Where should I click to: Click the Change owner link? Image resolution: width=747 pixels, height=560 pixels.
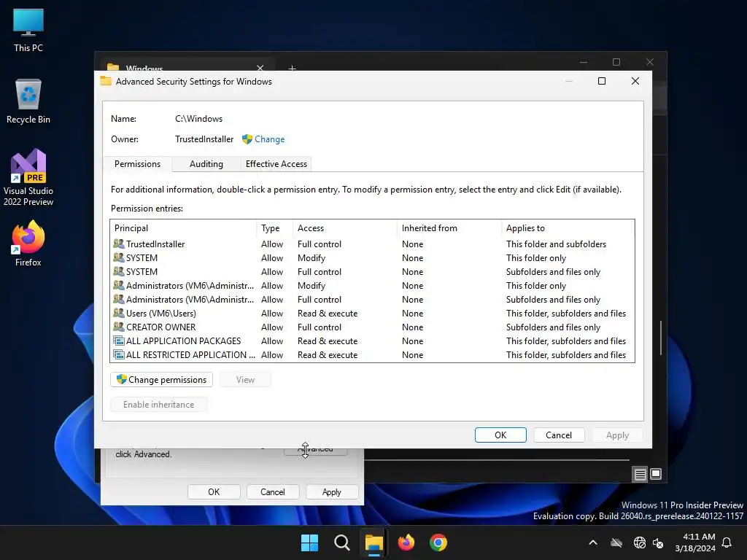(270, 139)
